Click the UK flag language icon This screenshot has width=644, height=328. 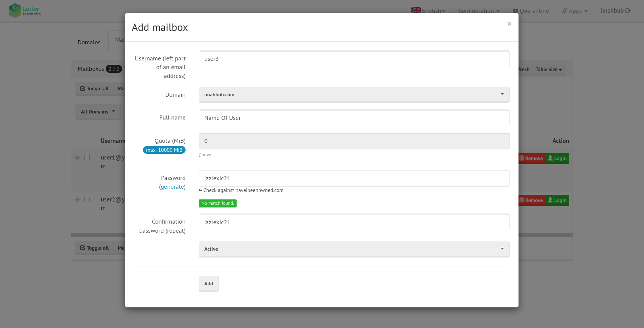point(416,10)
